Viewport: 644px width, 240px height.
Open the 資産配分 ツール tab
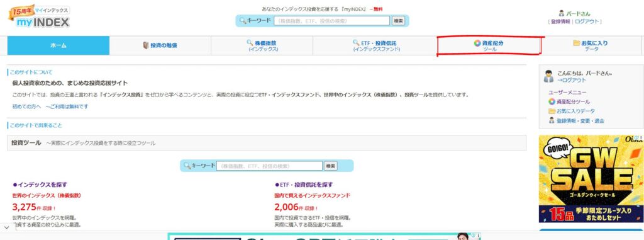pos(489,45)
